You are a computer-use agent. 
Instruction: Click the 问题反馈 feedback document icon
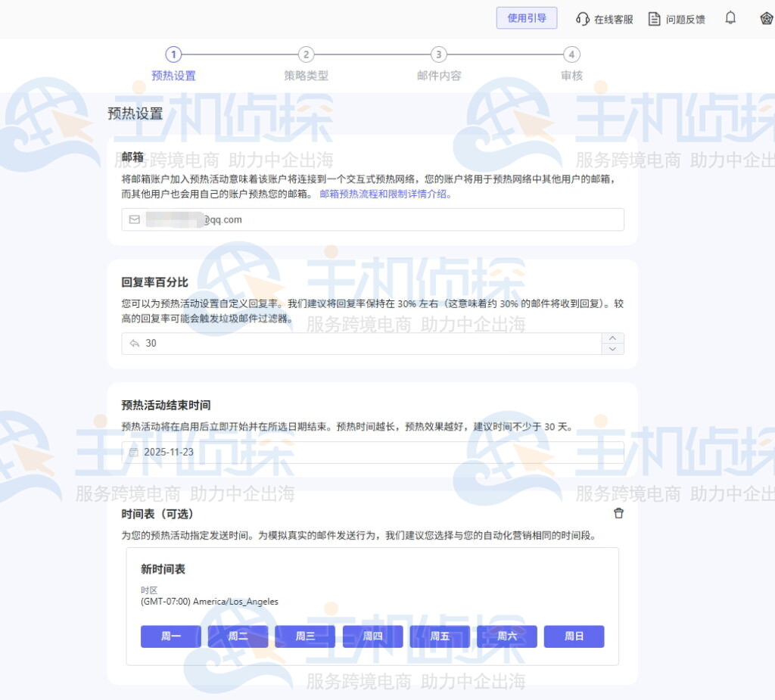654,18
